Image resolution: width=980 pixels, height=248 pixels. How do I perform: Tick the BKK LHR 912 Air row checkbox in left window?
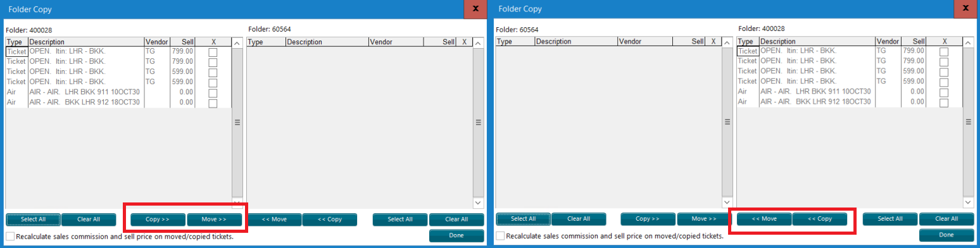(213, 102)
